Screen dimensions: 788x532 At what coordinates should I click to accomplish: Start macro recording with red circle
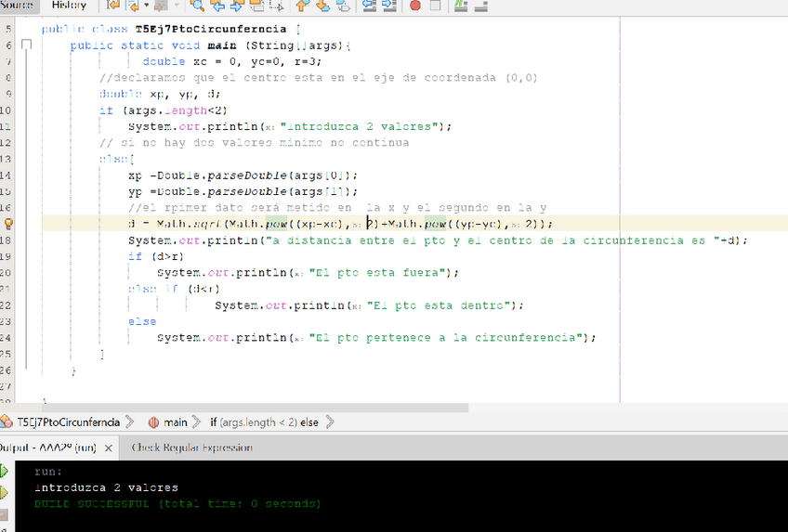tap(414, 6)
